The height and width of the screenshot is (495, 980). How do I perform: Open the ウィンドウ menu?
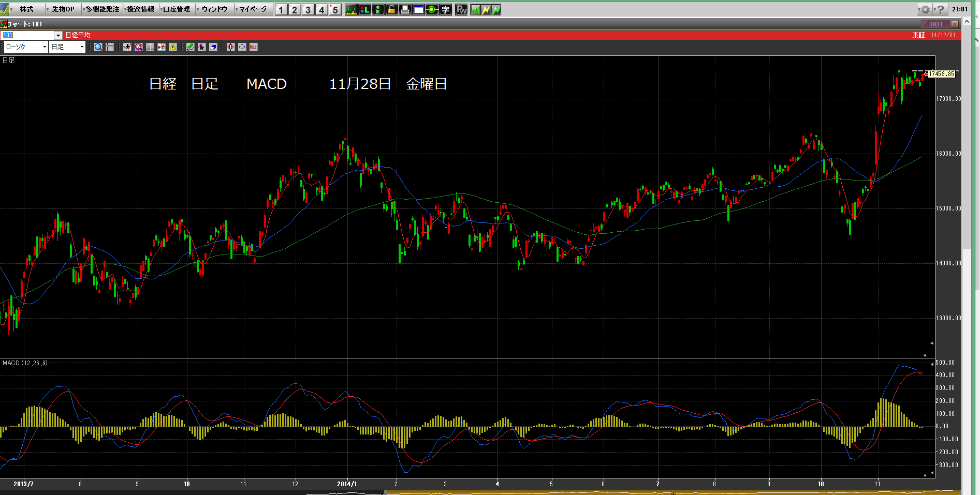(214, 9)
